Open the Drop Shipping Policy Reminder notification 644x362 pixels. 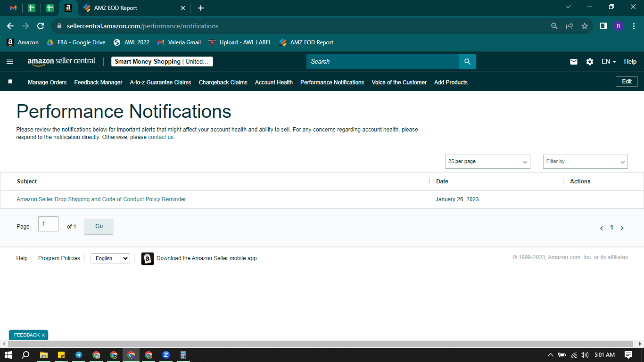point(101,199)
